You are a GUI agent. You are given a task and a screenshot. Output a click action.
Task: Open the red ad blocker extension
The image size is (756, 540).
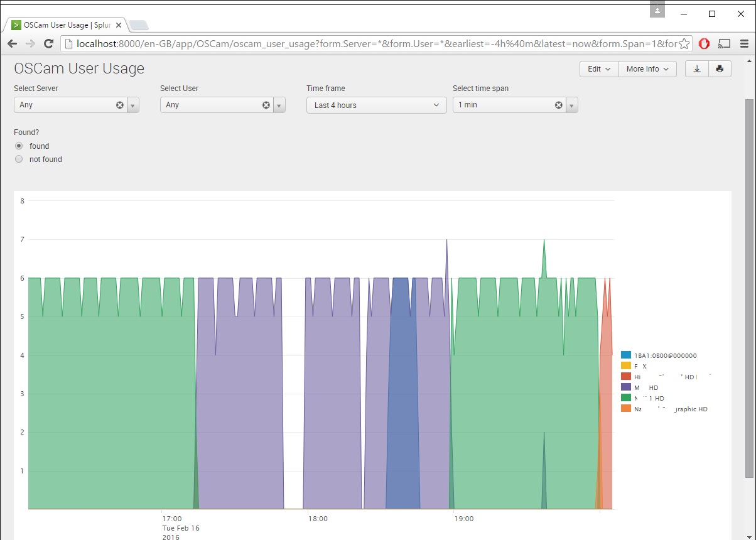coord(705,44)
